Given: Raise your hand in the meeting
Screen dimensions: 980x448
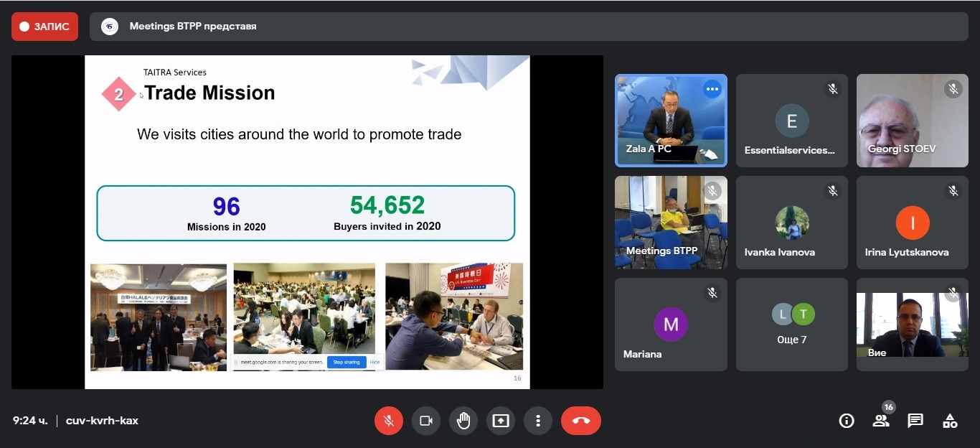Looking at the screenshot, I should (x=463, y=421).
